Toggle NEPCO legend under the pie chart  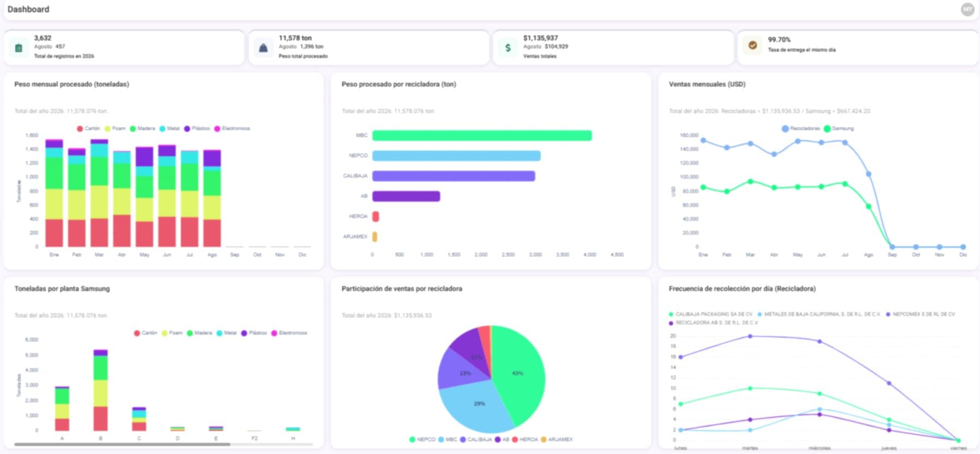pyautogui.click(x=422, y=439)
